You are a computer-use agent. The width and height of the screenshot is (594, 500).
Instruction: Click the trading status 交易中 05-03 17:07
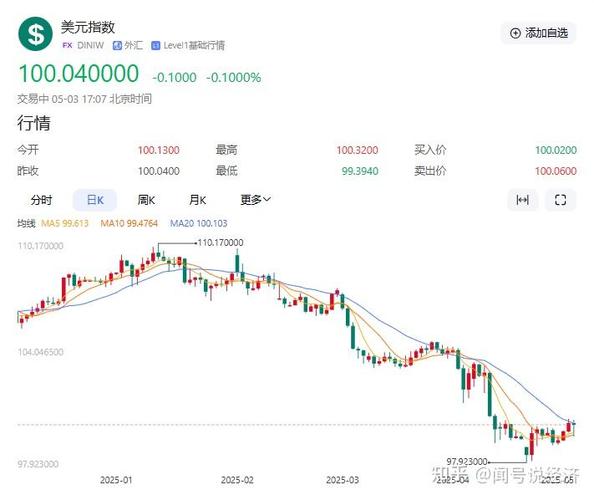click(x=62, y=99)
